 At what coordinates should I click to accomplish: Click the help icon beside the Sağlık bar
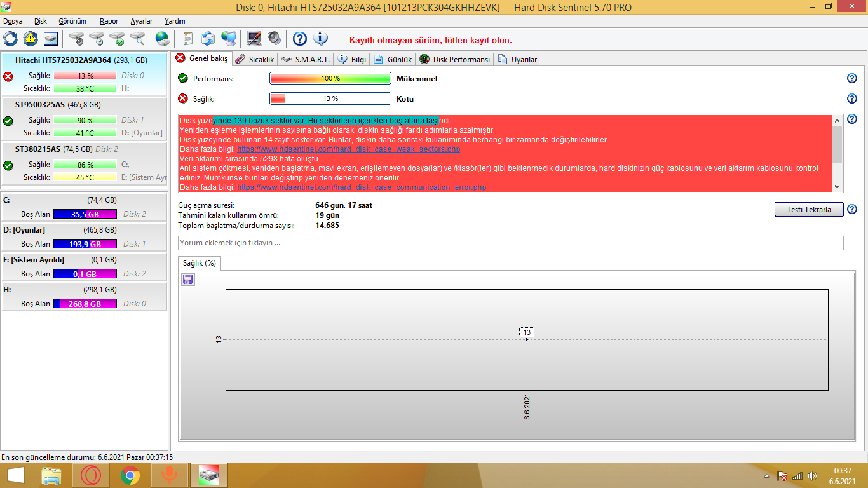(852, 99)
